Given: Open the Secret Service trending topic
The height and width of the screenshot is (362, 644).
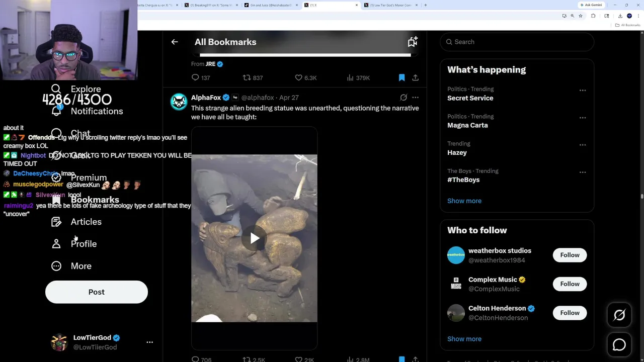Looking at the screenshot, I should tap(470, 98).
